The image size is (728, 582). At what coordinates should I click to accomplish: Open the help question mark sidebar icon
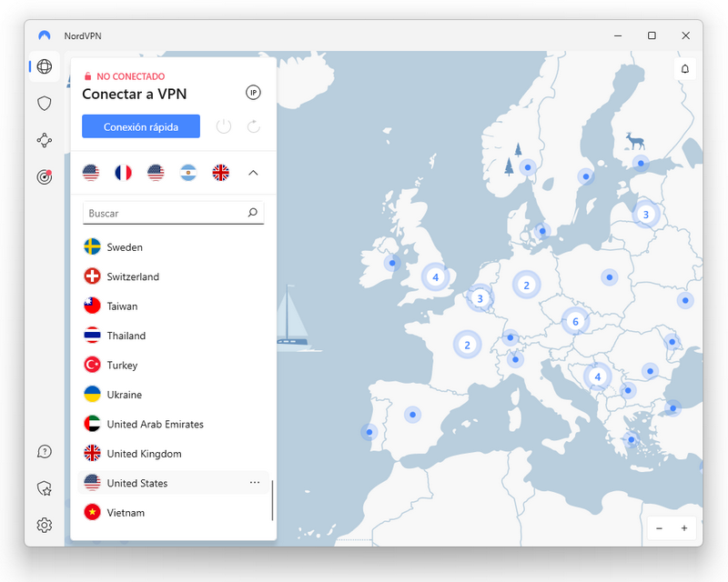tap(45, 452)
